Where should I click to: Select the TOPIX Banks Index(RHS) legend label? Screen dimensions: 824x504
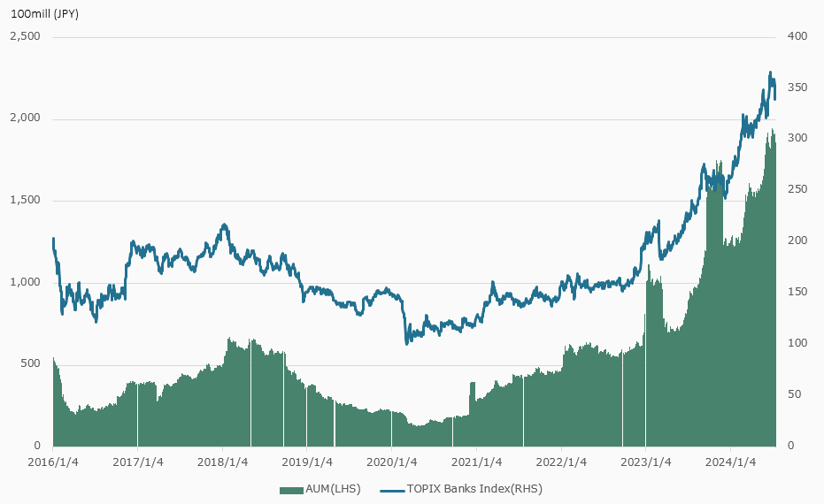pos(475,489)
